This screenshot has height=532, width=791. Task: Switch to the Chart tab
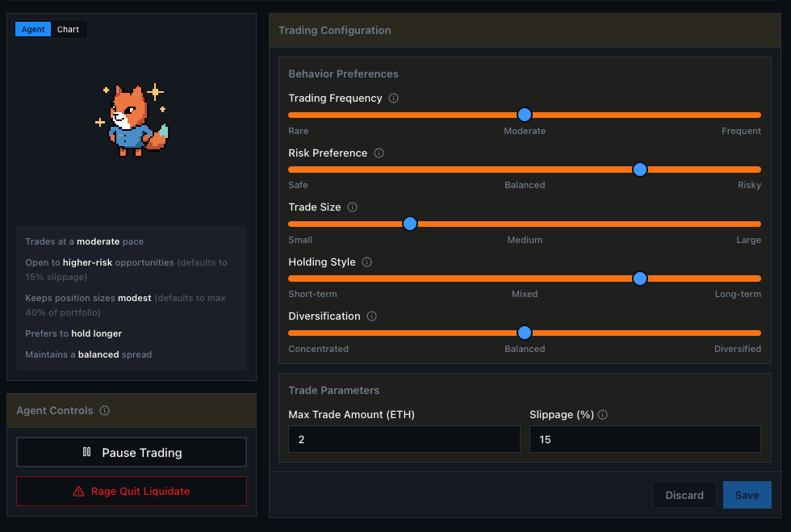pyautogui.click(x=68, y=28)
